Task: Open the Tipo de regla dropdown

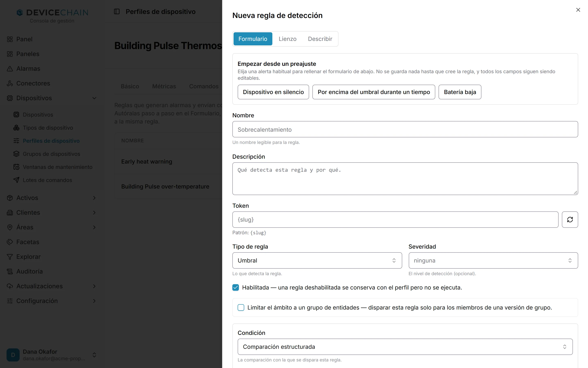Action: 317,260
